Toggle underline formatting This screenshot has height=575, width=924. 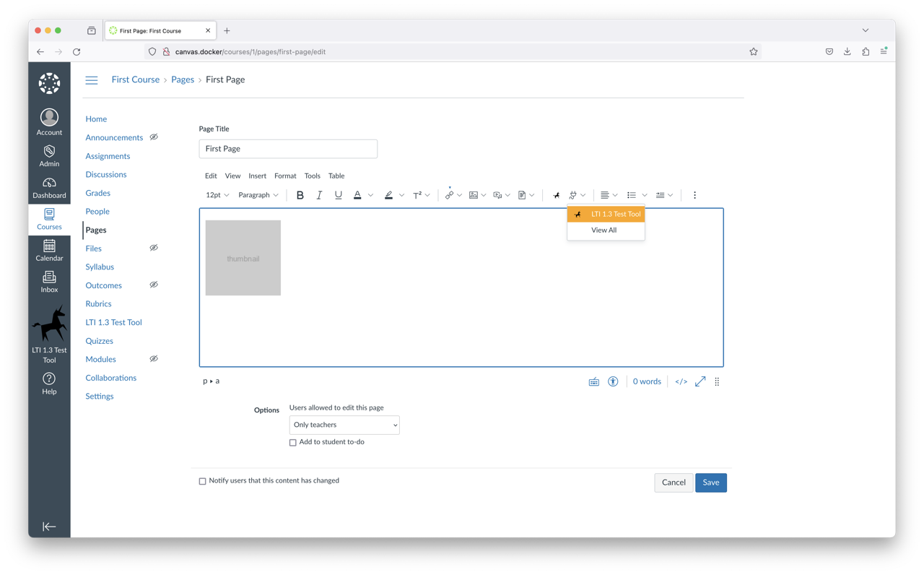(338, 194)
